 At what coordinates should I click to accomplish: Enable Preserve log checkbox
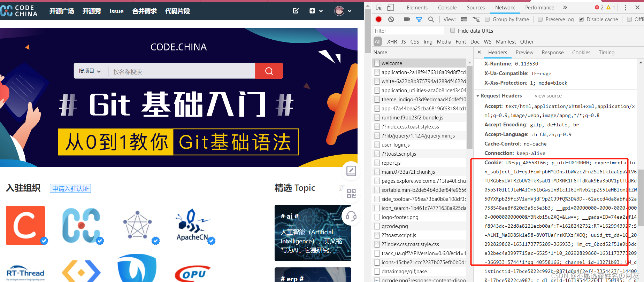point(540,19)
